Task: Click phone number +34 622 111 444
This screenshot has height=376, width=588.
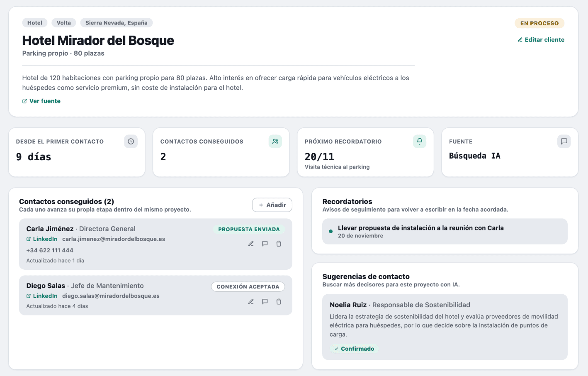Action: 50,250
